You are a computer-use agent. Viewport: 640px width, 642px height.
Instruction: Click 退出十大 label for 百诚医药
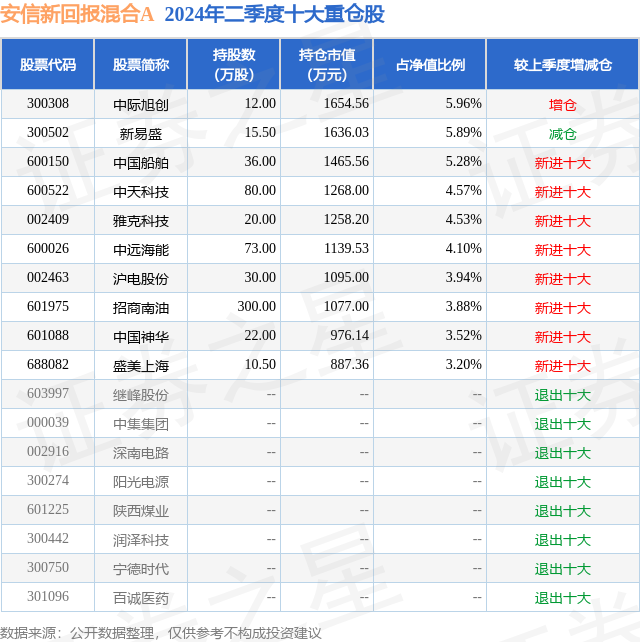[x=562, y=598]
